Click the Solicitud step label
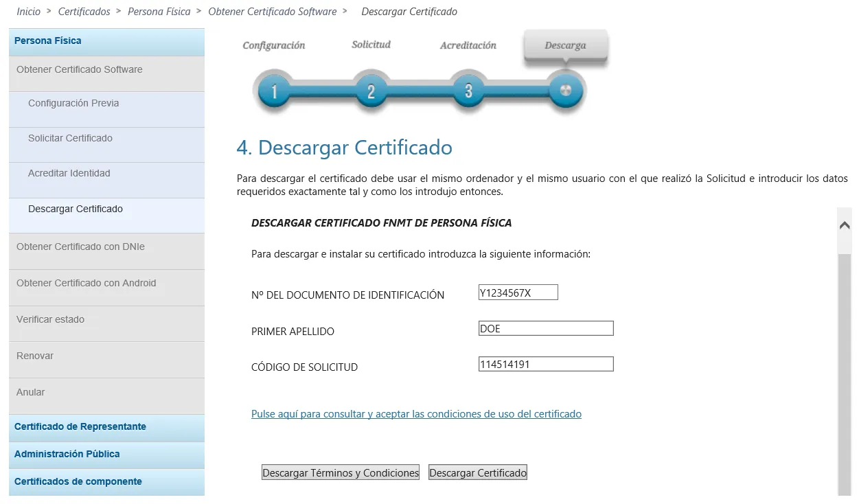The width and height of the screenshot is (859, 504). click(x=371, y=45)
